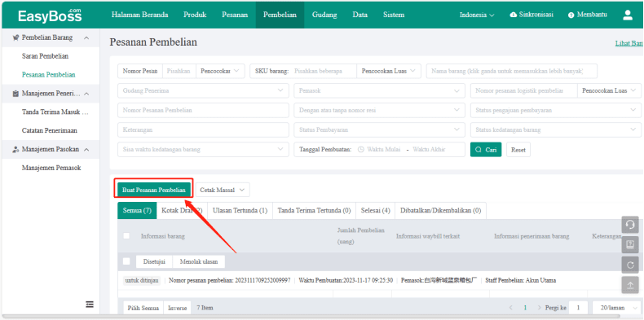Click the clock icon in Waktu Mulai
Screen dimensions: 644x320
coord(361,150)
